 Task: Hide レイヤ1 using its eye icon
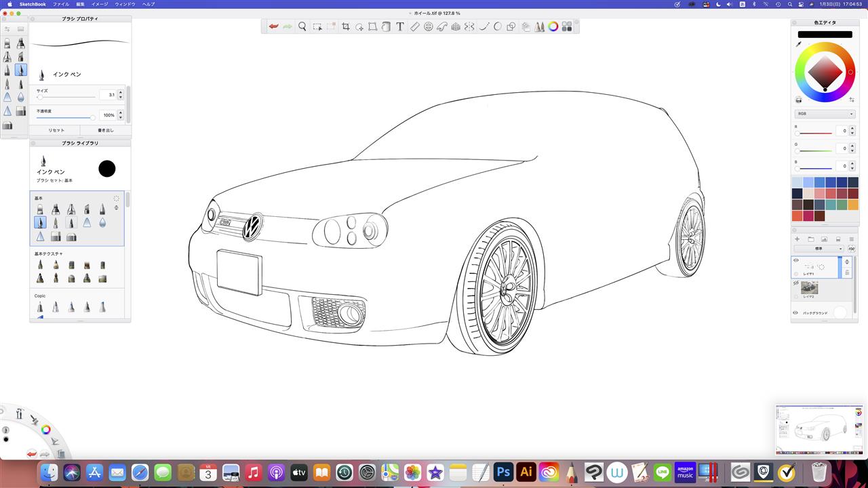point(796,260)
